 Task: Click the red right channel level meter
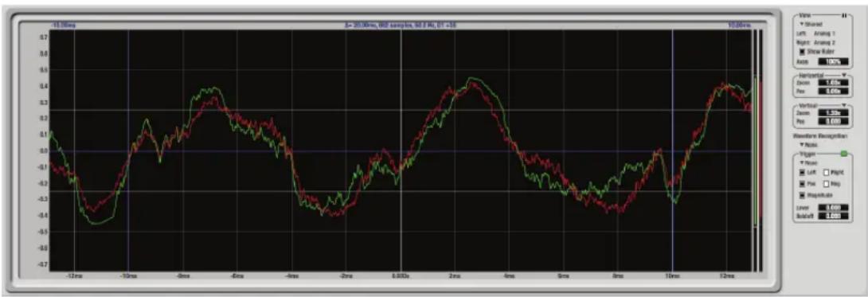coord(760,150)
